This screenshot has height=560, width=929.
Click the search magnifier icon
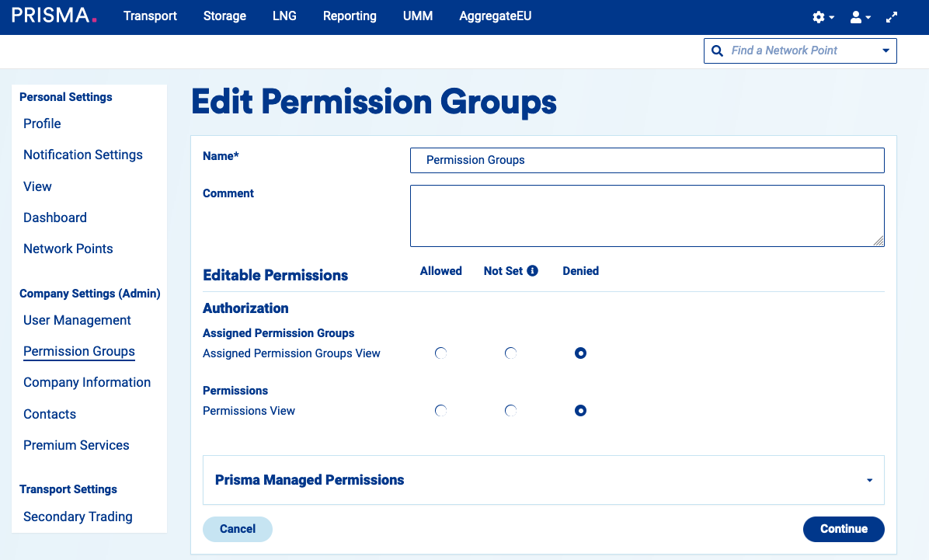pyautogui.click(x=717, y=50)
